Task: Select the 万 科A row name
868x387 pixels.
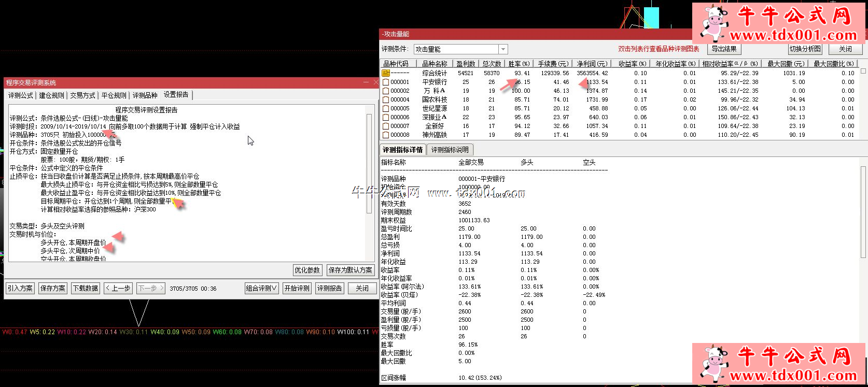Action: point(435,91)
